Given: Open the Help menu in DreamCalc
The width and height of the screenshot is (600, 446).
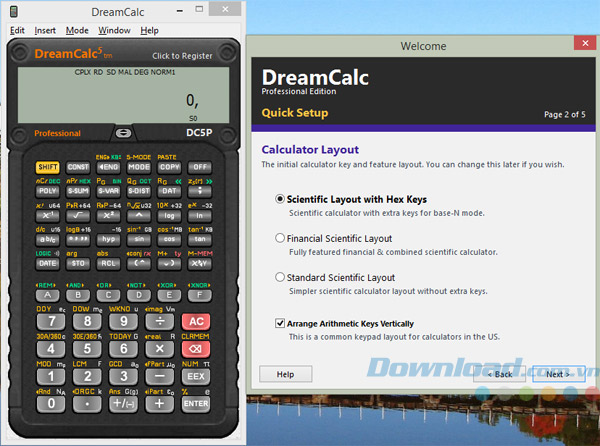Looking at the screenshot, I should (149, 30).
